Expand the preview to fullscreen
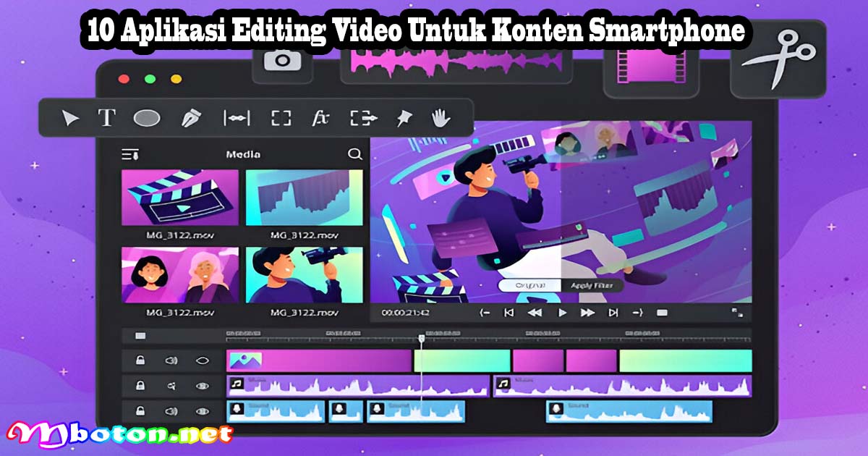This screenshot has width=868, height=456. (x=737, y=313)
